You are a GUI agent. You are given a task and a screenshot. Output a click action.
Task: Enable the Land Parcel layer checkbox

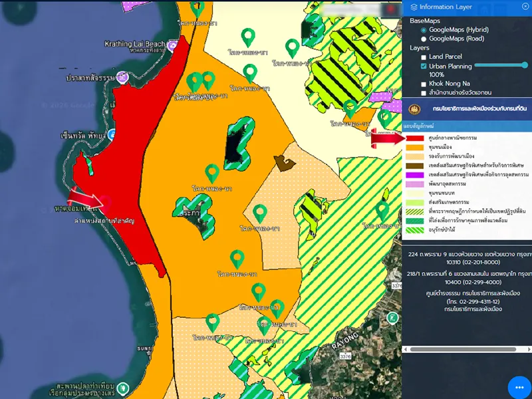click(424, 57)
